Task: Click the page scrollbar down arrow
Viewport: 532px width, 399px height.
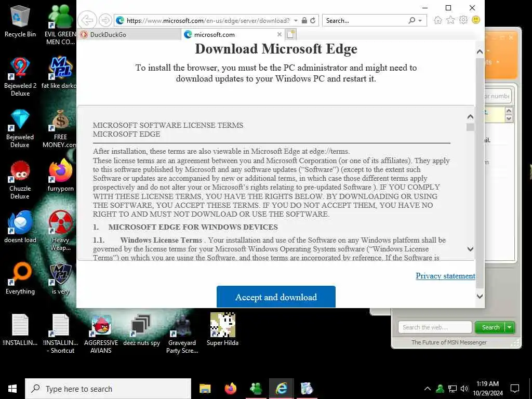Action: click(480, 296)
